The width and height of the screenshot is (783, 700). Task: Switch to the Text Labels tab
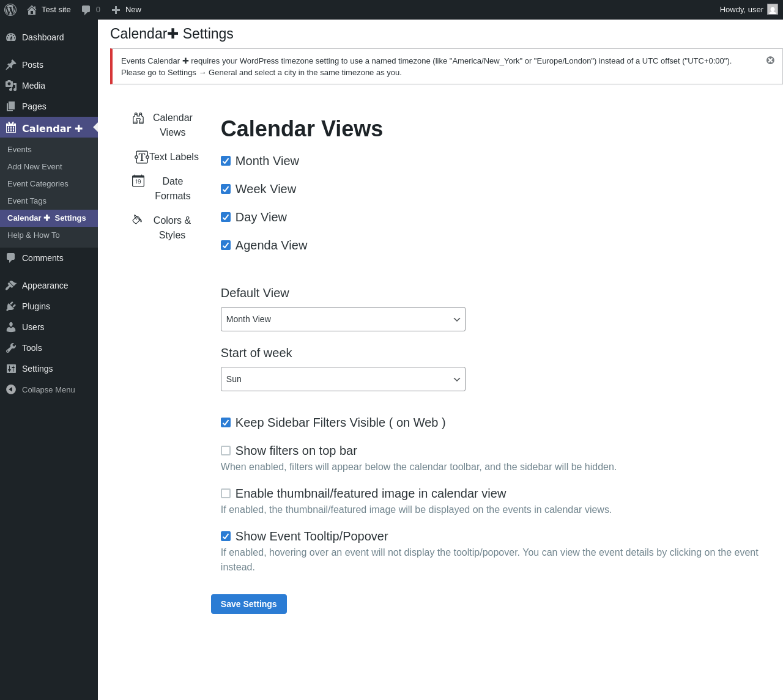[x=166, y=157]
